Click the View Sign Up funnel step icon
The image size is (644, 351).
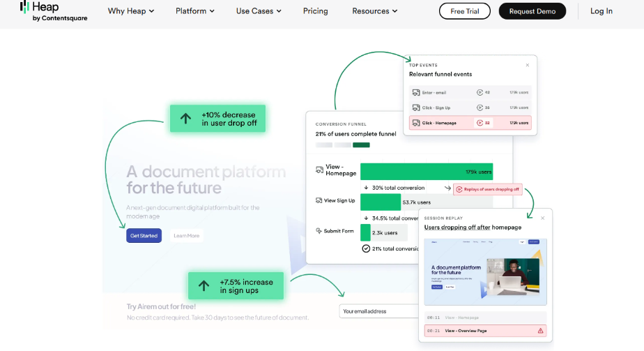(x=319, y=200)
